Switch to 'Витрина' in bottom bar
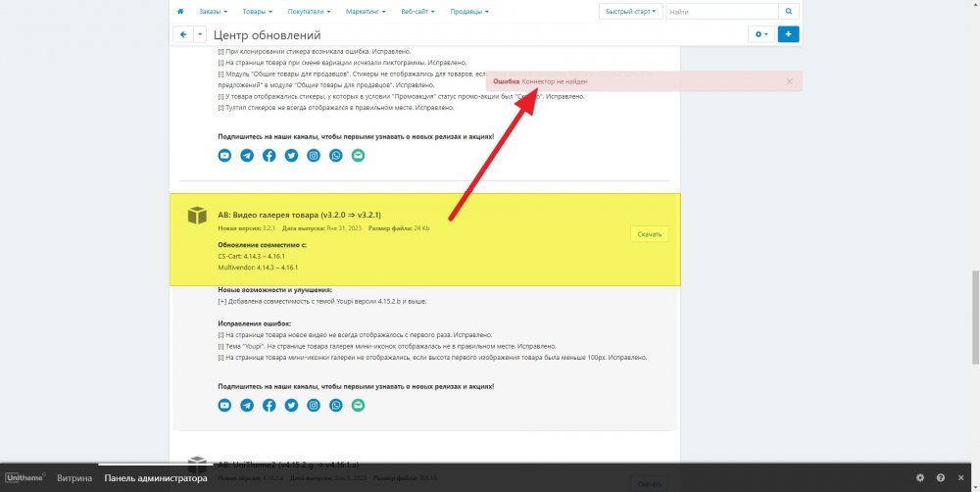980x492 pixels. point(74,478)
